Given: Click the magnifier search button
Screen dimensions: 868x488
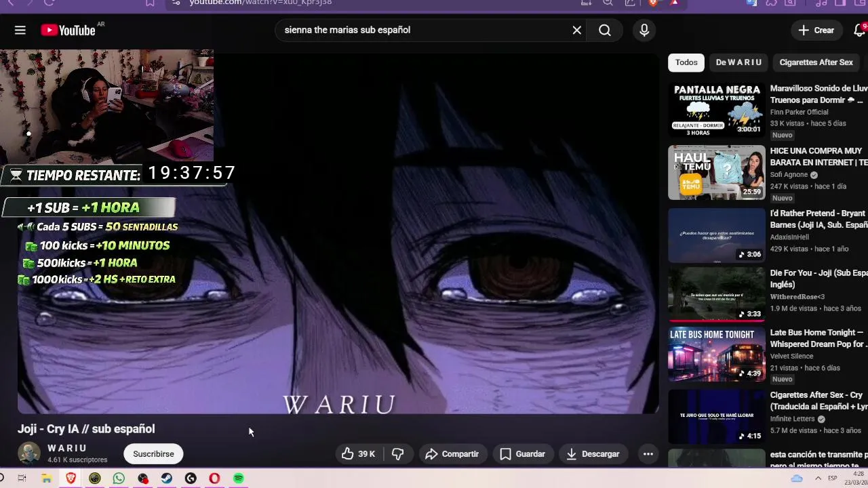Looking at the screenshot, I should pos(605,30).
